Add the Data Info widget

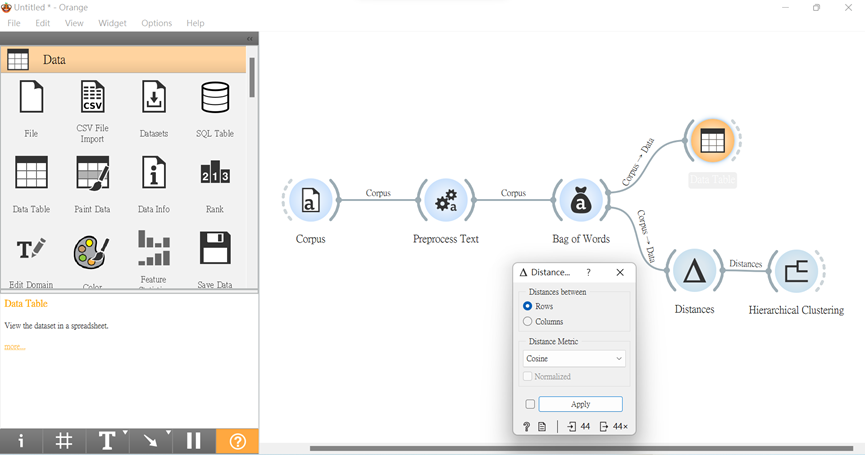[153, 184]
